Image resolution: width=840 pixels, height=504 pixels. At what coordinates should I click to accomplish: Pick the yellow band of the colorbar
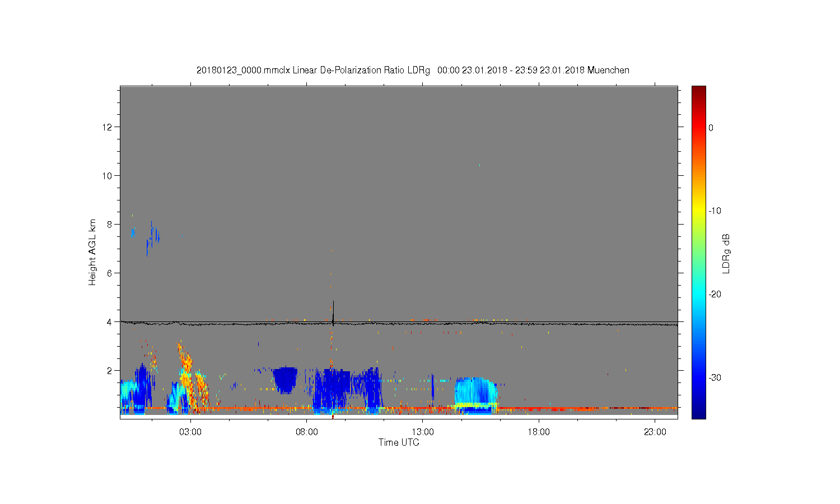(x=699, y=211)
